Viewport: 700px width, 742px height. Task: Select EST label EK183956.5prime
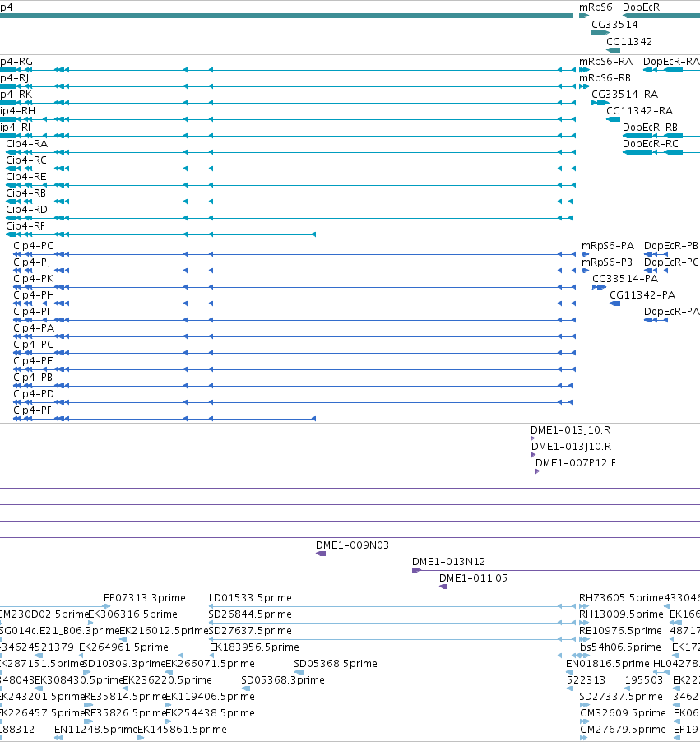click(x=254, y=647)
